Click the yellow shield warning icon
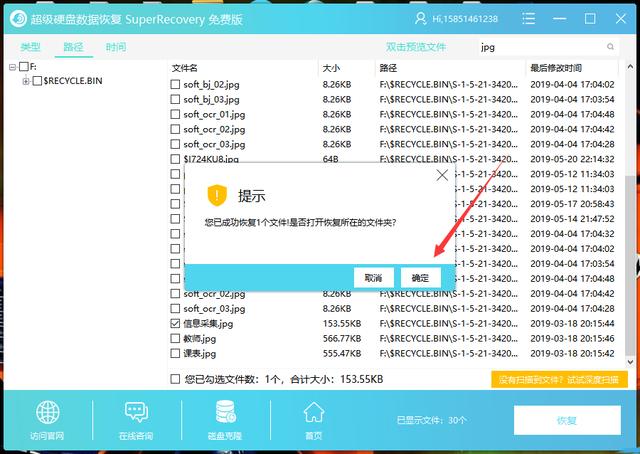This screenshot has height=454, width=640. (x=217, y=195)
